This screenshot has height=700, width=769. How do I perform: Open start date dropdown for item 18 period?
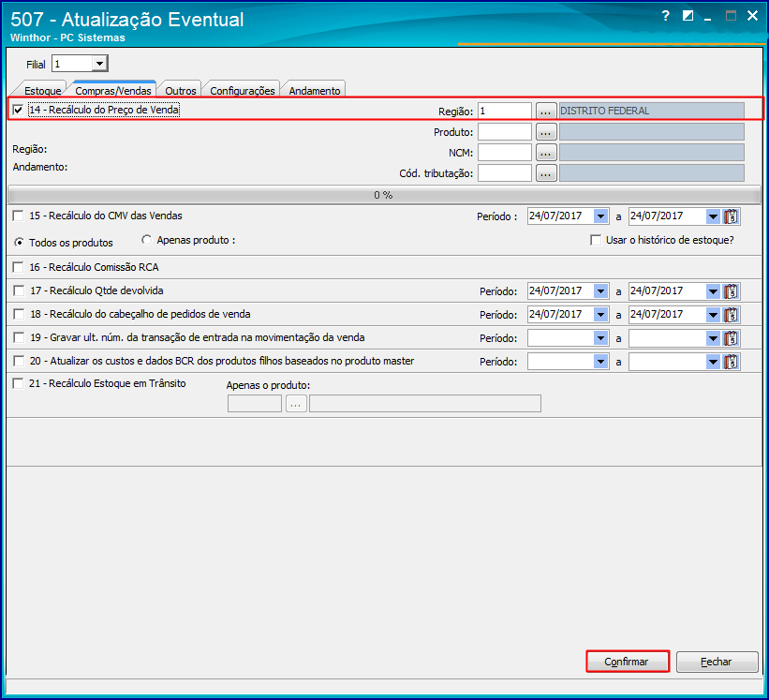point(600,315)
